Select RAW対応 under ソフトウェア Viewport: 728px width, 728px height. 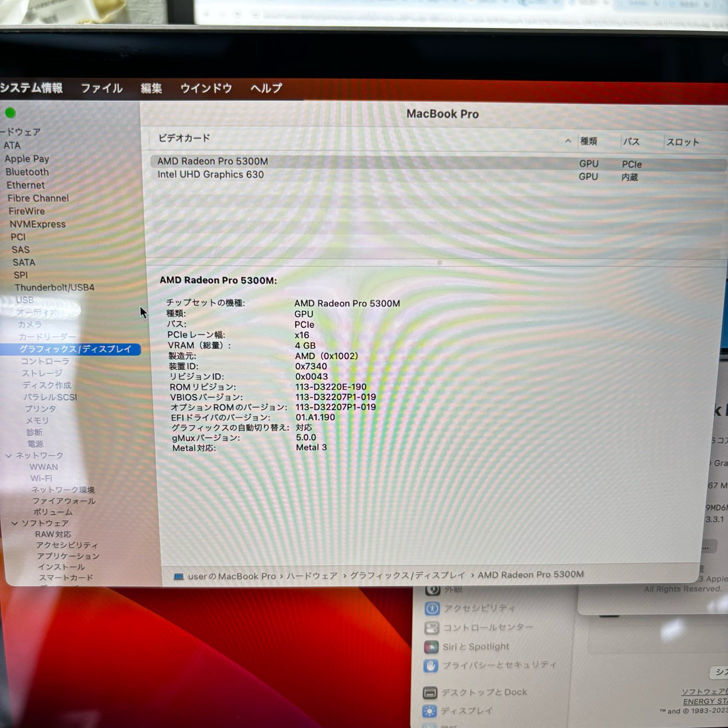(x=53, y=534)
